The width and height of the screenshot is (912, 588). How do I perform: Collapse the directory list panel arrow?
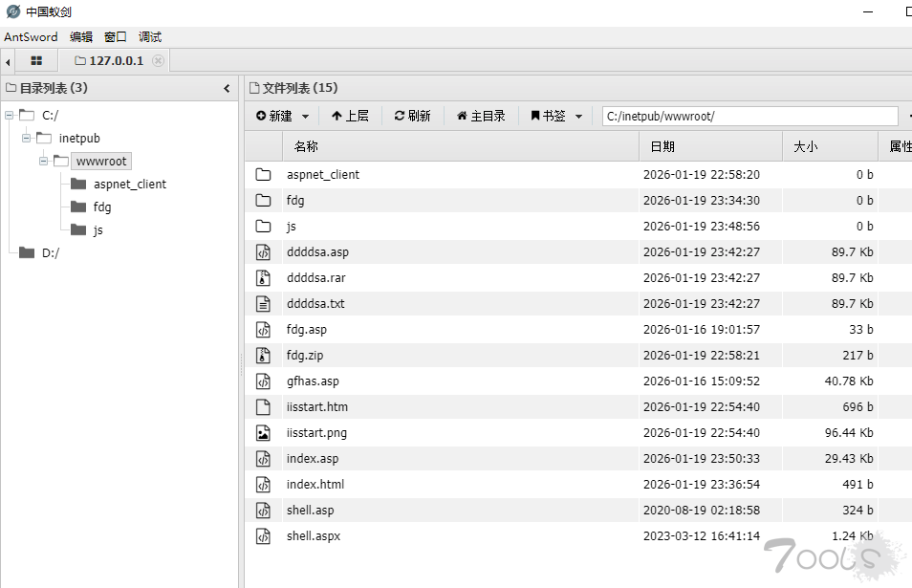click(x=227, y=88)
